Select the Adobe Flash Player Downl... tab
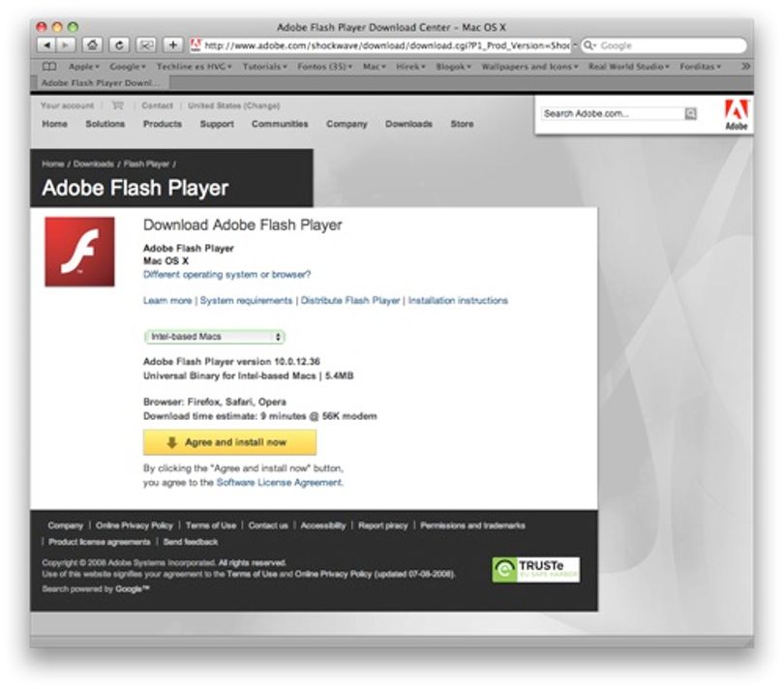 [100, 83]
